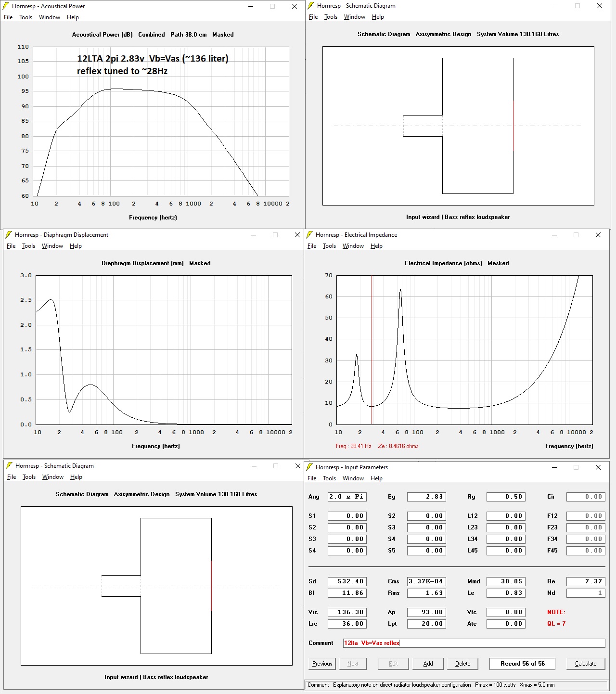This screenshot has width=616, height=694.
Task: Click the Atc field showing 0.00
Action: pyautogui.click(x=506, y=624)
